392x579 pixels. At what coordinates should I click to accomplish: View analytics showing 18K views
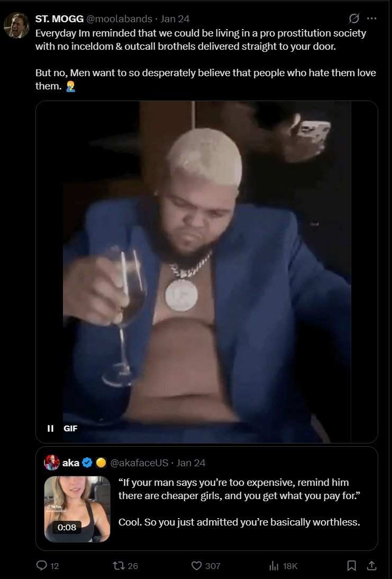[274, 565]
